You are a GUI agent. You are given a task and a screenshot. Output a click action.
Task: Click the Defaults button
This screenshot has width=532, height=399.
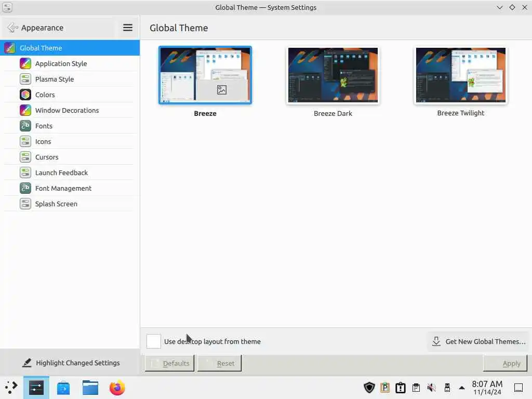170,363
